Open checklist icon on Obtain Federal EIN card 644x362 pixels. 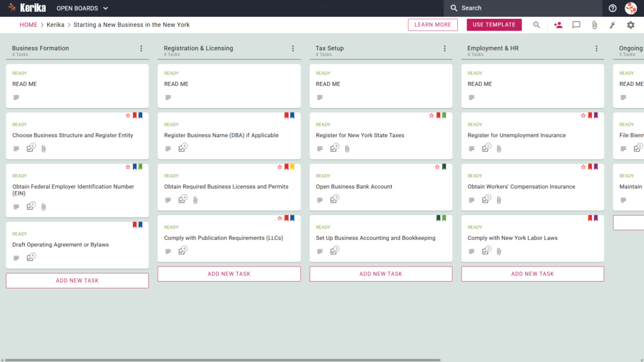tap(31, 206)
